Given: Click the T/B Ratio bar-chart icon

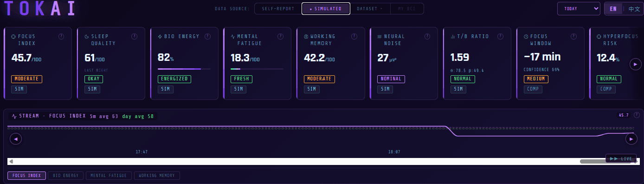Looking at the screenshot, I should (x=452, y=36).
